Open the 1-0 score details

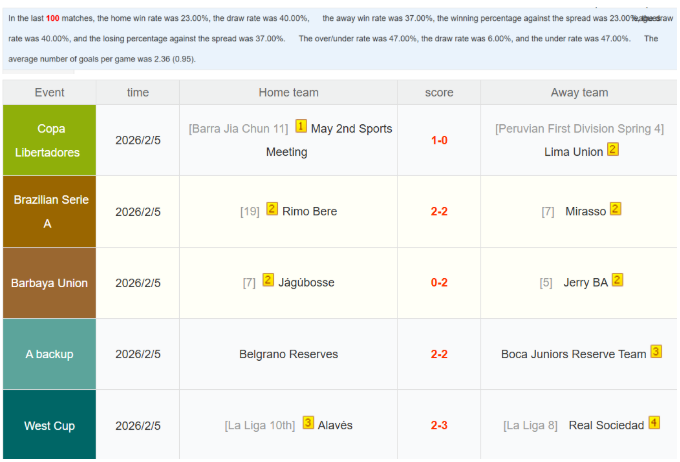point(439,140)
